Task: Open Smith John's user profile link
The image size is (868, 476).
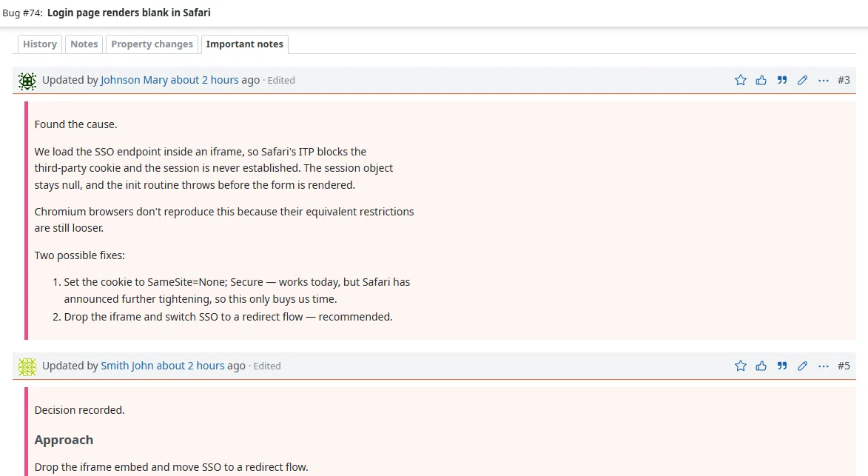Action: pos(127,366)
